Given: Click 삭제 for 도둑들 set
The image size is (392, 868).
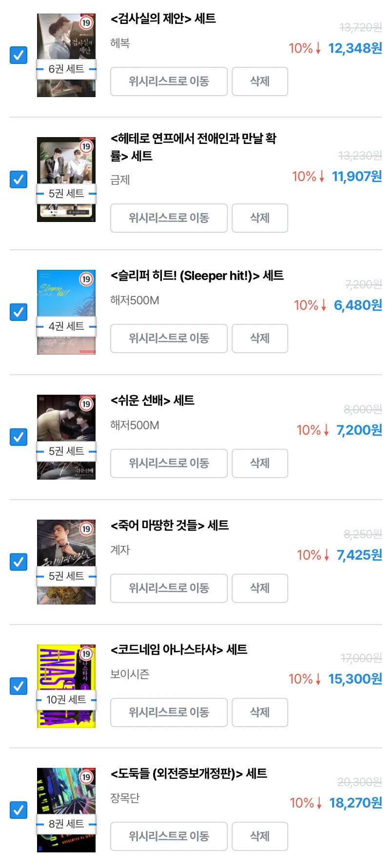Looking at the screenshot, I should [x=259, y=836].
